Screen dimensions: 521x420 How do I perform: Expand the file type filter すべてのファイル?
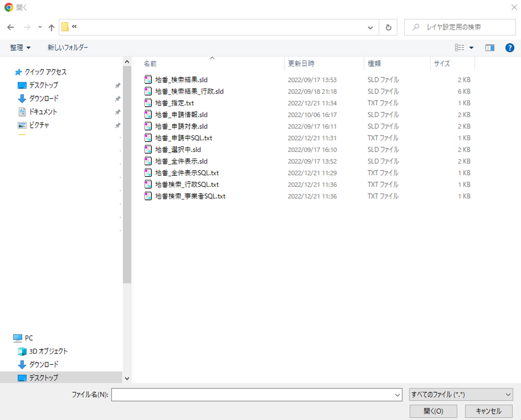click(461, 394)
